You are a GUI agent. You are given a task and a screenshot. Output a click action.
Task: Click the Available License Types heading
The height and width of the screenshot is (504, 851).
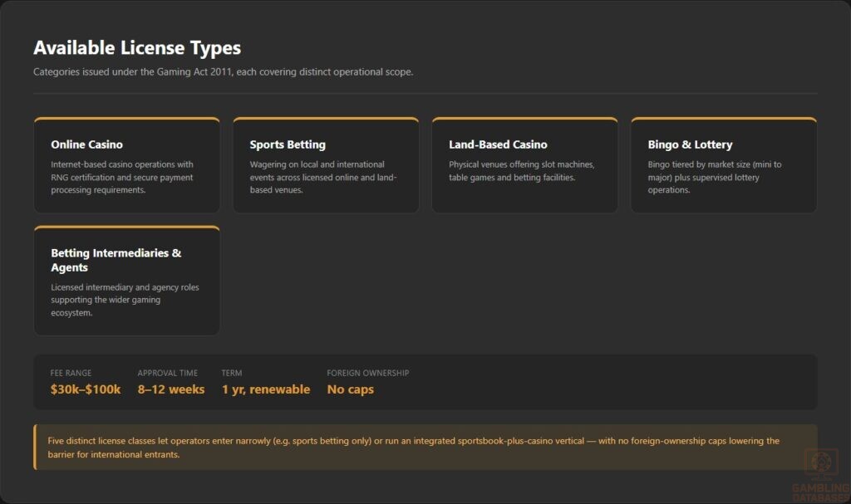pos(137,47)
